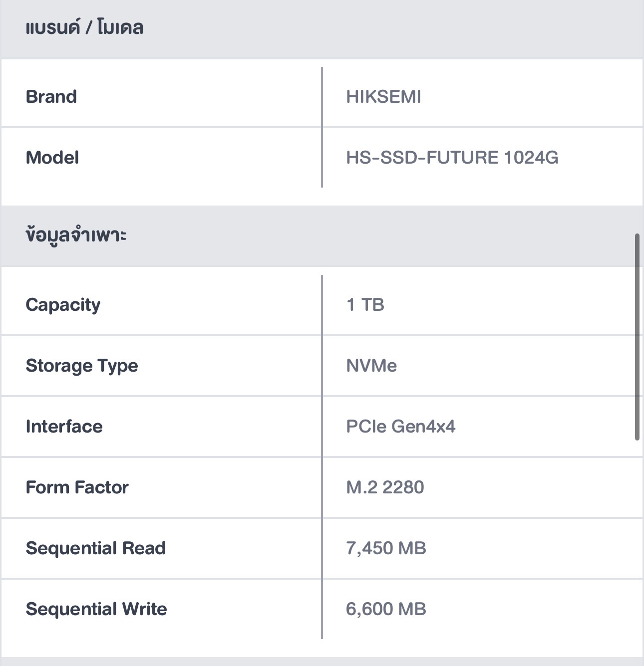Click the HS-SSD-FUTURE 1024G model value
Viewport: 644px width, 666px height.
(452, 158)
